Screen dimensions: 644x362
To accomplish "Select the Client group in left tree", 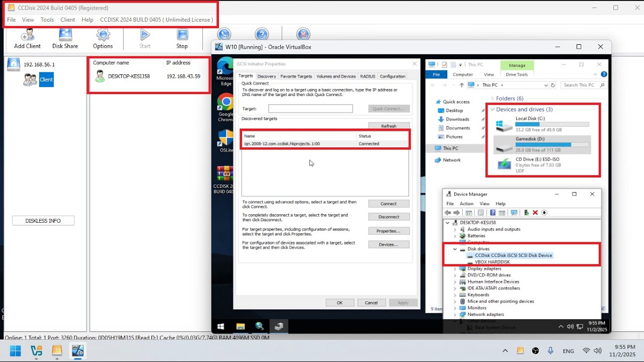I will 46,79.
